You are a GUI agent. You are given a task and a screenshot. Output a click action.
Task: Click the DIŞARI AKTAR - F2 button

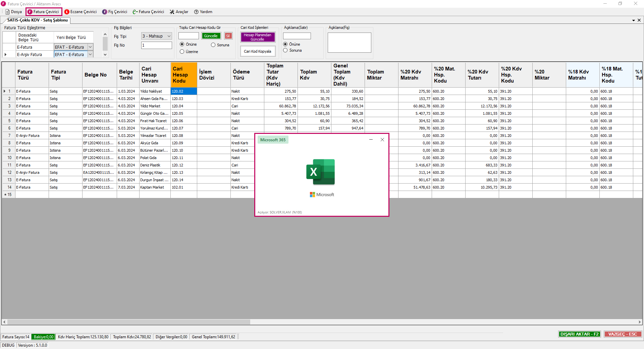[x=579, y=334]
